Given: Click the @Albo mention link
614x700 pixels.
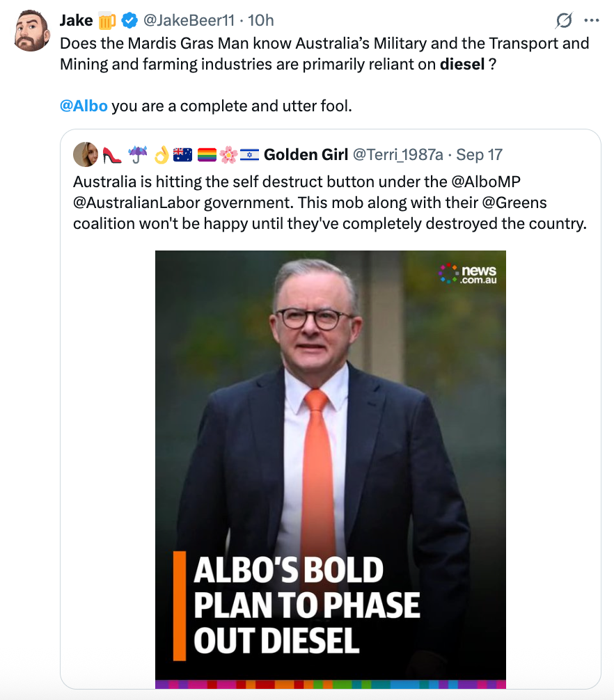Looking at the screenshot, I should (x=84, y=106).
